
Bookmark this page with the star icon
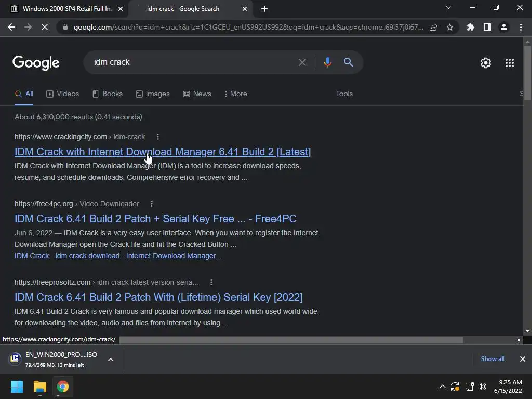coord(450,27)
